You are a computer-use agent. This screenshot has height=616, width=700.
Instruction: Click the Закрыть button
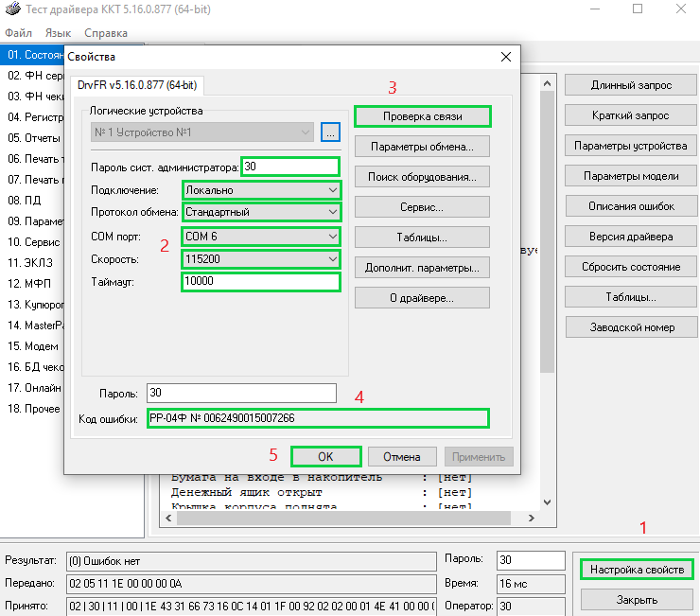pyautogui.click(x=637, y=600)
